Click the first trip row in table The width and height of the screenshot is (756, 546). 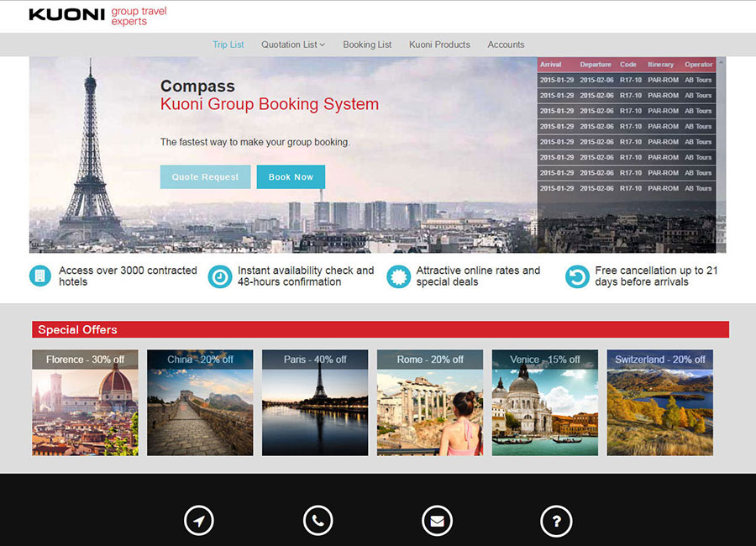pyautogui.click(x=626, y=80)
